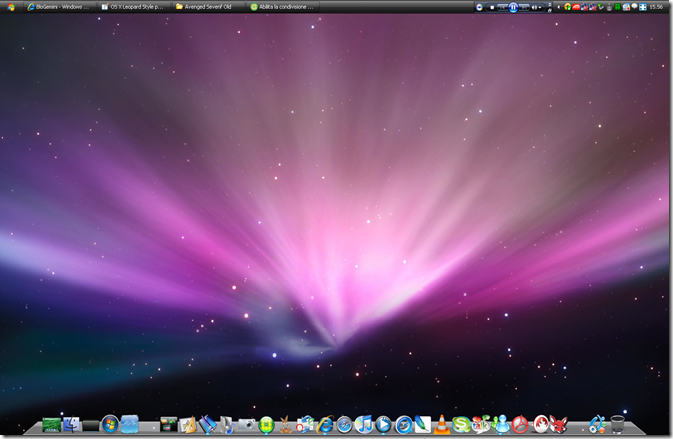Open Internet Explorer from the dock
Image resolution: width=673 pixels, height=439 pixels.
coord(325,425)
